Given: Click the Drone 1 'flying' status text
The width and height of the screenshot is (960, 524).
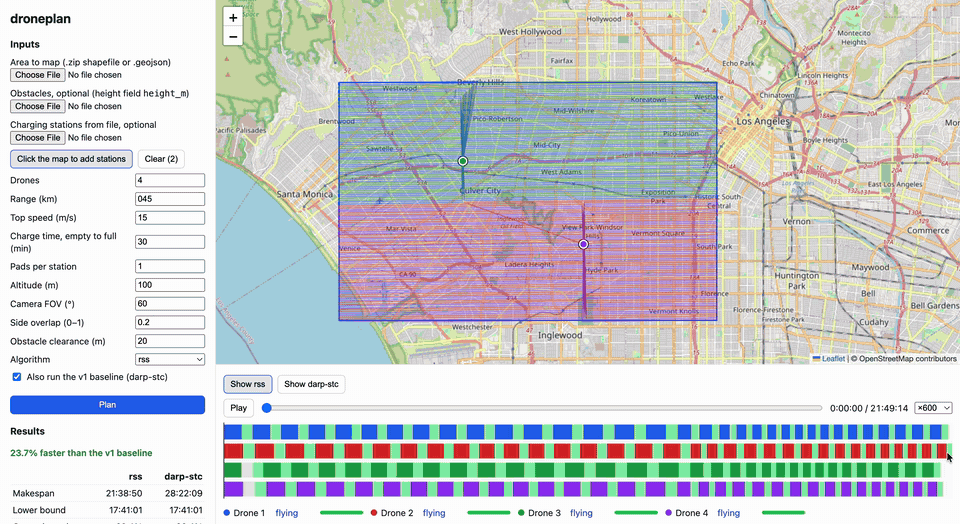Looking at the screenshot, I should (x=287, y=513).
